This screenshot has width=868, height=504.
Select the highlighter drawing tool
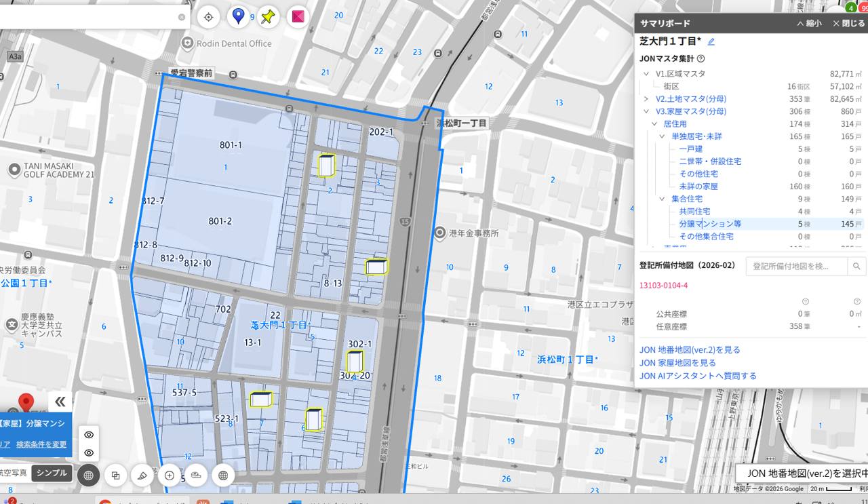142,476
